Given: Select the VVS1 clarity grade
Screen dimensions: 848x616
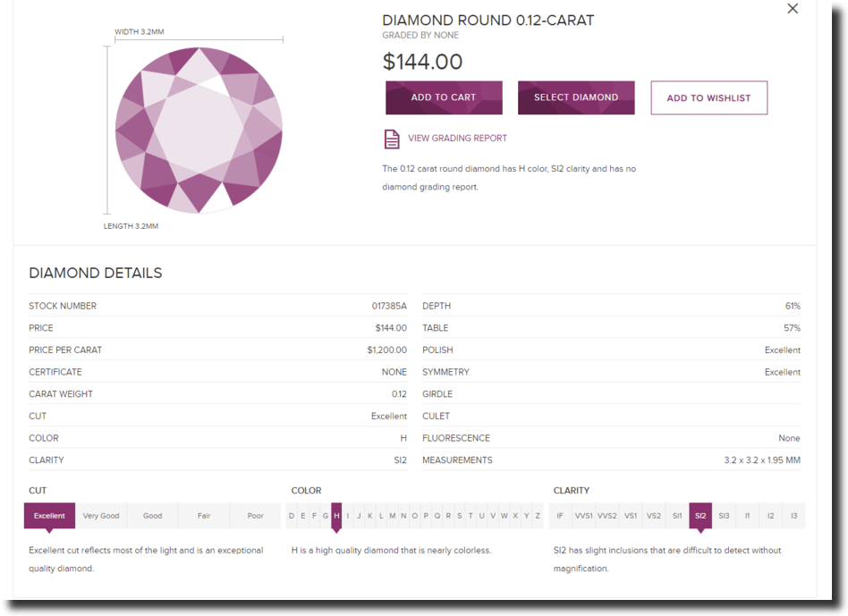Looking at the screenshot, I should 583,516.
